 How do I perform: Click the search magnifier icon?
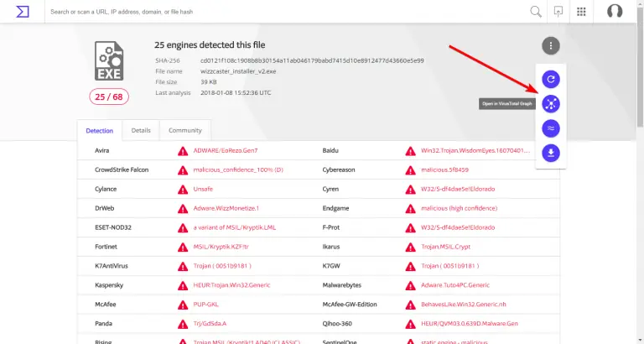pos(536,12)
